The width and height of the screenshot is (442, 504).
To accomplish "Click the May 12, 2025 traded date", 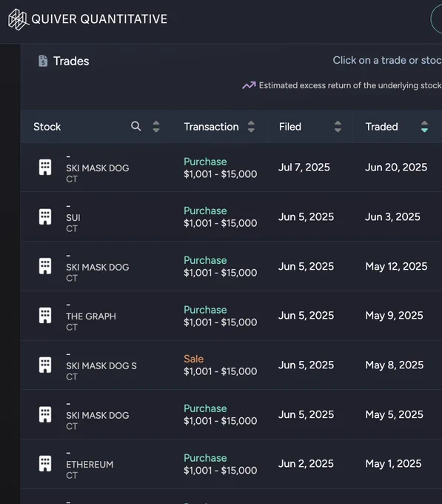I will click(x=396, y=266).
